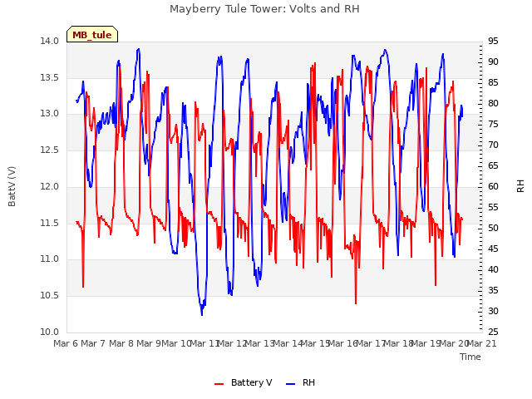
Task: Click the 'Mar 16' date label
Action: (343, 343)
